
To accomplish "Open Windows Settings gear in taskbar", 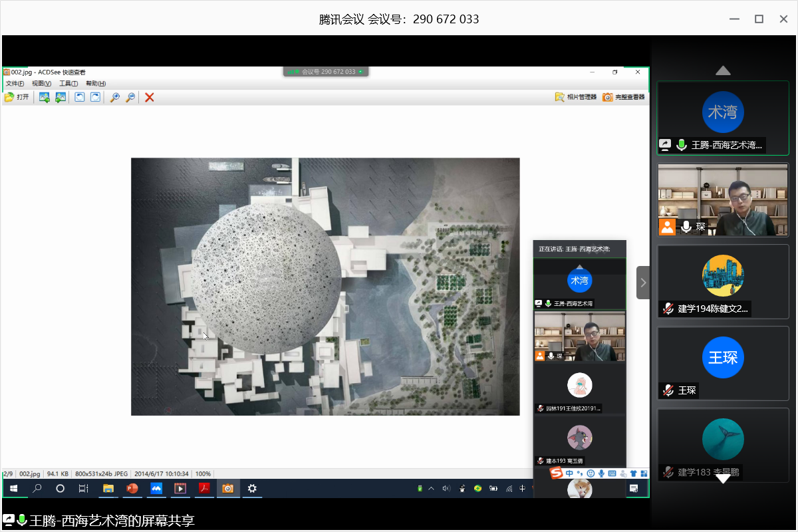I will (x=252, y=488).
